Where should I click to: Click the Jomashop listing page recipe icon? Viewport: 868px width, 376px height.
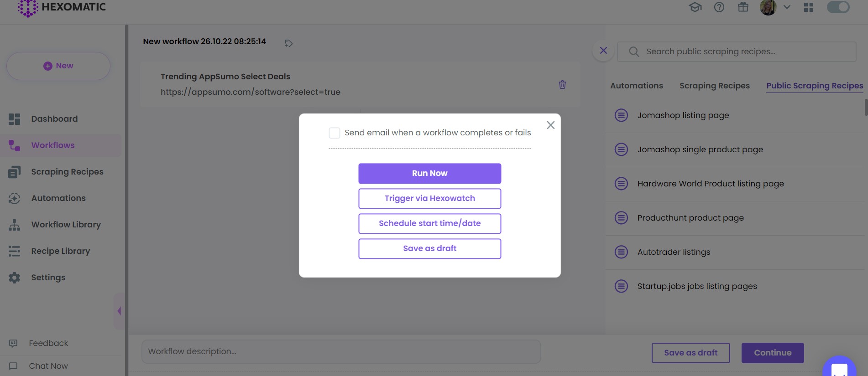(x=621, y=115)
